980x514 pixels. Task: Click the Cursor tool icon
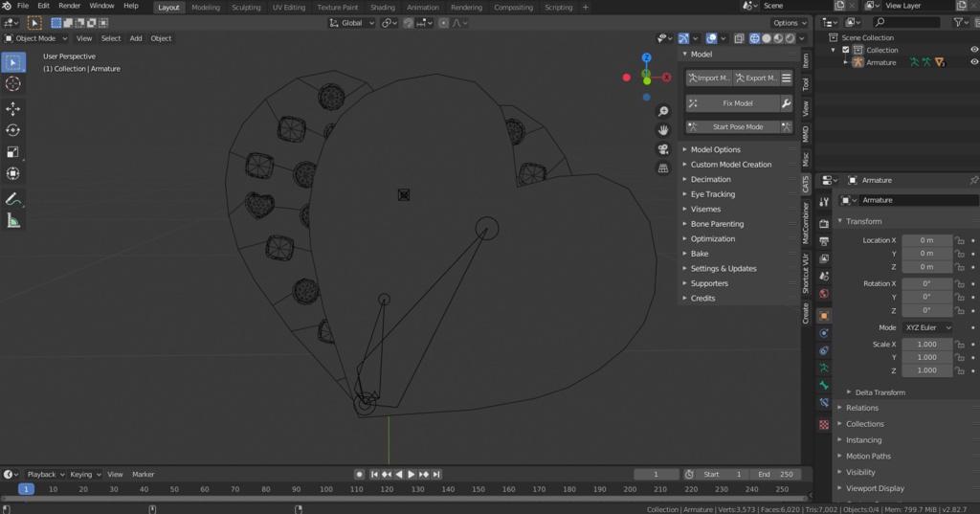tap(13, 84)
